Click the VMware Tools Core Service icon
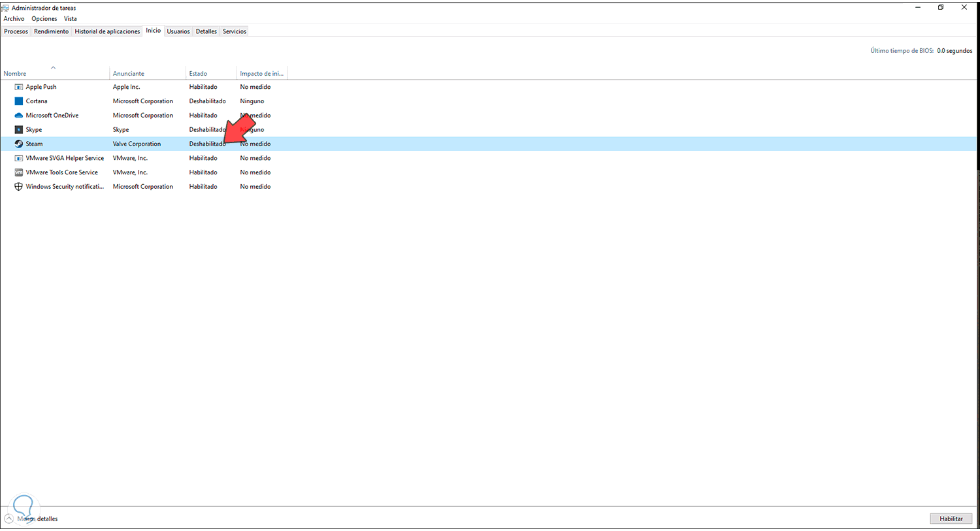 [x=19, y=172]
